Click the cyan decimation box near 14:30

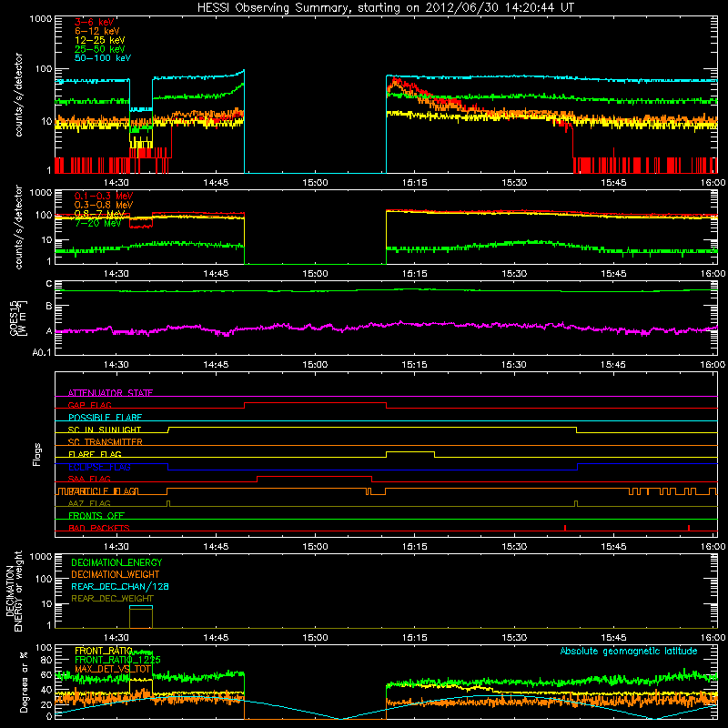(x=141, y=617)
